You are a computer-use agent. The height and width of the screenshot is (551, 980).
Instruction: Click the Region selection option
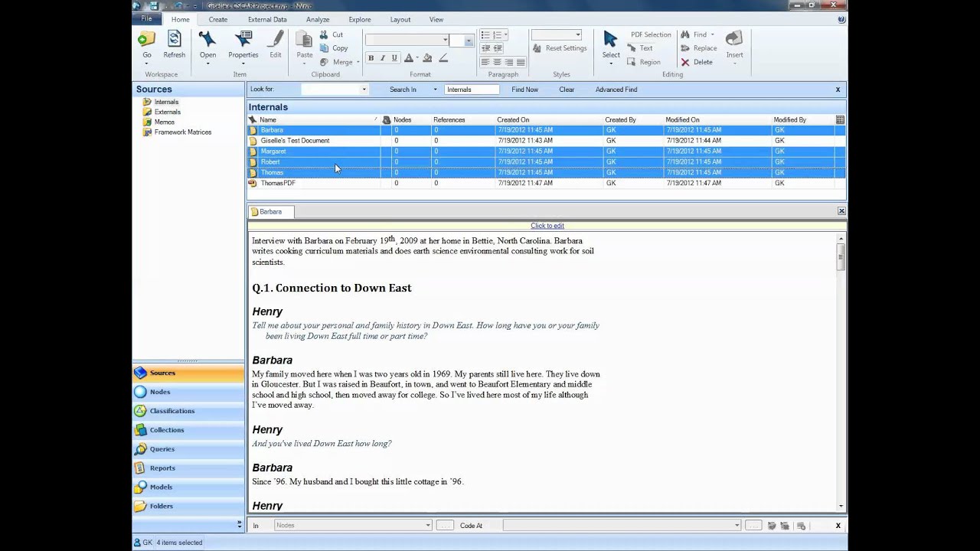(x=643, y=62)
